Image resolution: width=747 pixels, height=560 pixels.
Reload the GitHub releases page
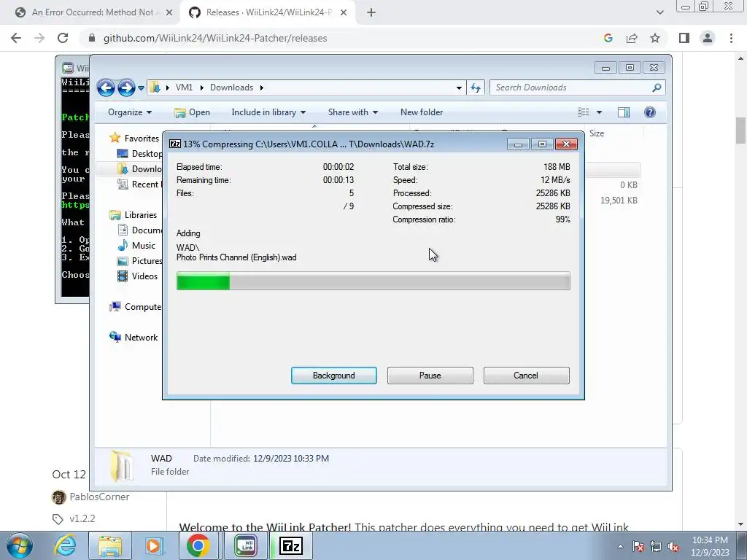click(x=63, y=38)
